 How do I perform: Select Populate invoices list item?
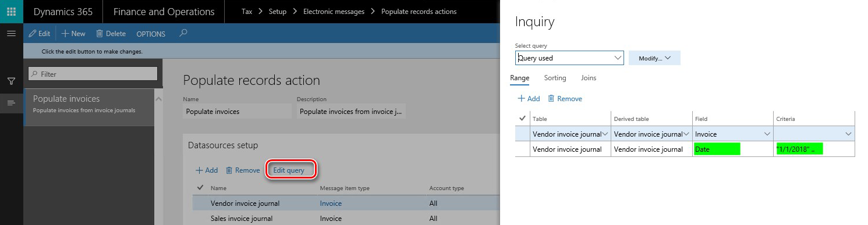point(88,107)
